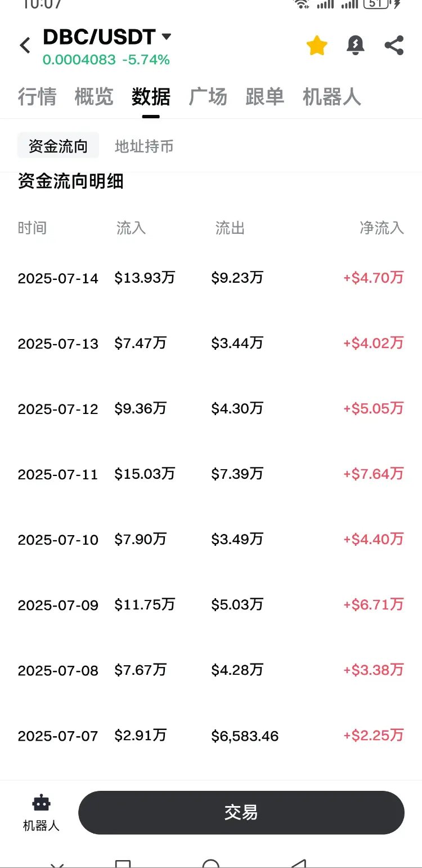Tap the 净流入 column header
Image resolution: width=422 pixels, height=868 pixels.
pos(382,228)
